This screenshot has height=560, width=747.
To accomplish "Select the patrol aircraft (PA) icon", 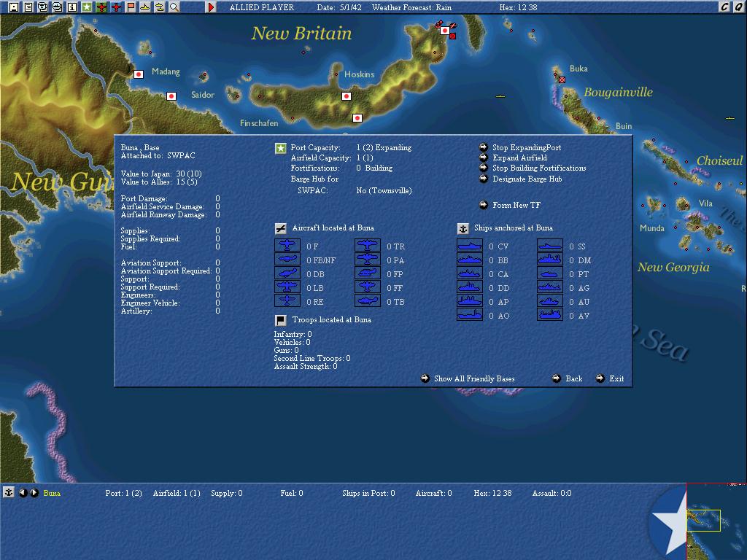I will pos(368,260).
